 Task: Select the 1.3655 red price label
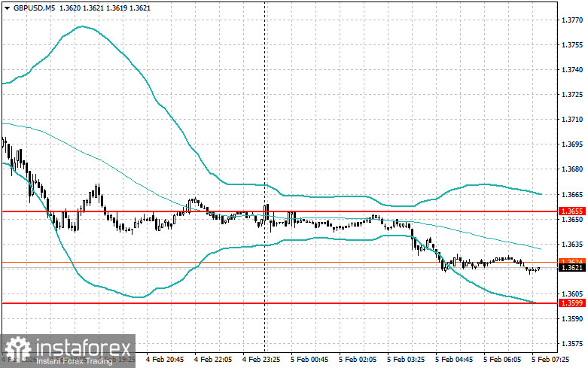(x=572, y=211)
